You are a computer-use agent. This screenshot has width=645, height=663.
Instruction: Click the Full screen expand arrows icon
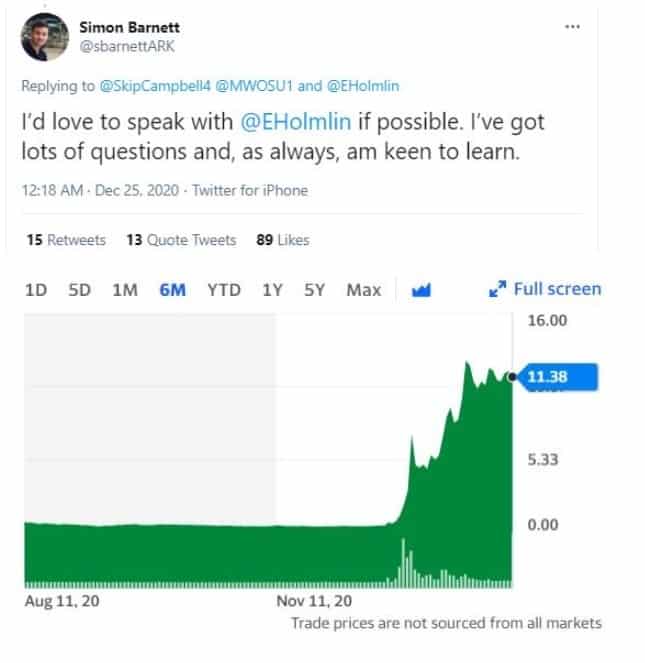coord(497,289)
